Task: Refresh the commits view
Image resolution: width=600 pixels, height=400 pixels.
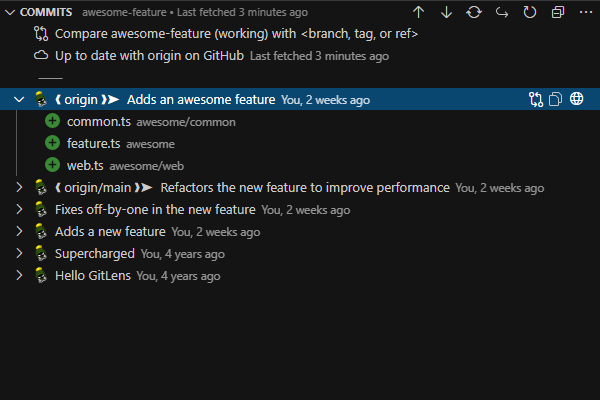Action: tap(529, 12)
